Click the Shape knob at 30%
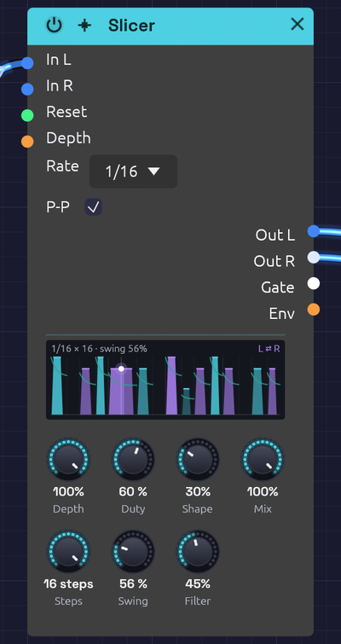The image size is (341, 644). point(198,459)
